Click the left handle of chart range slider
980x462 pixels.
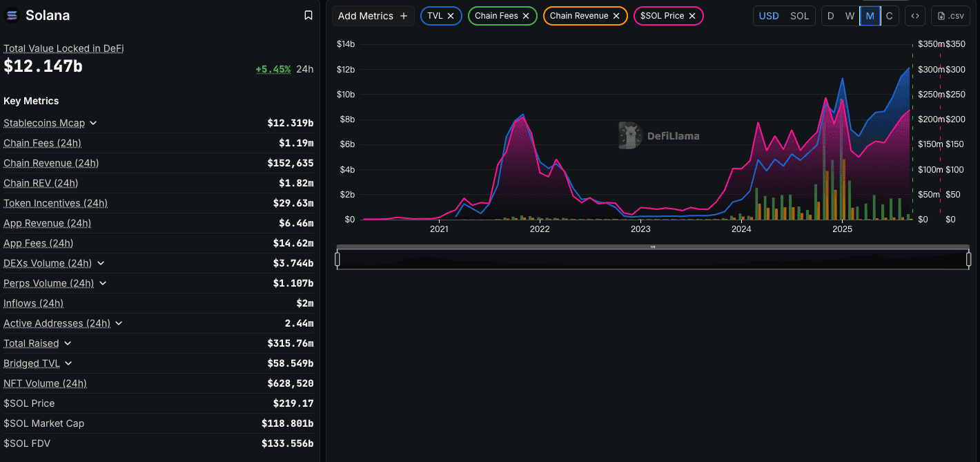tap(337, 259)
